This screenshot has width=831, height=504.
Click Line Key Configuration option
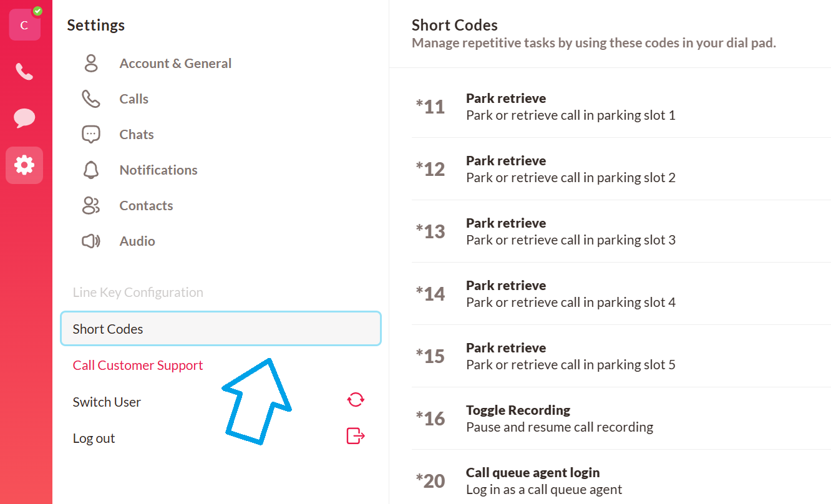[x=138, y=292]
